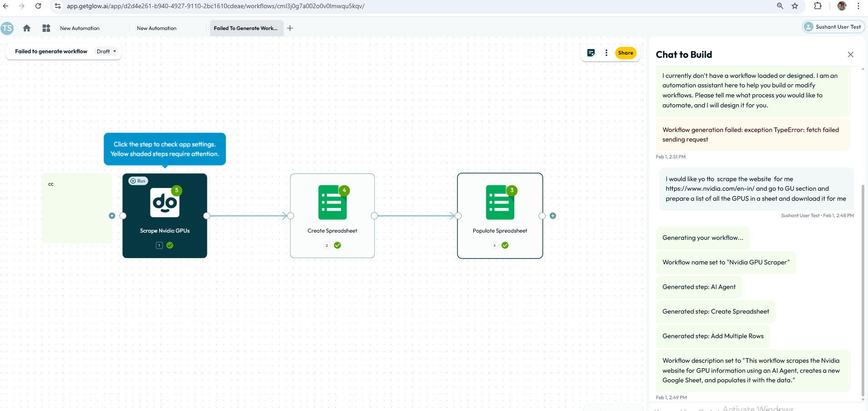
Task: Switch to the first New Automation tab
Action: (x=80, y=28)
